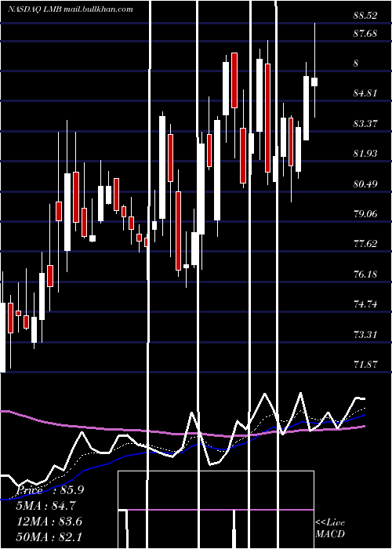Select the 76.18 price axis label

(365, 274)
